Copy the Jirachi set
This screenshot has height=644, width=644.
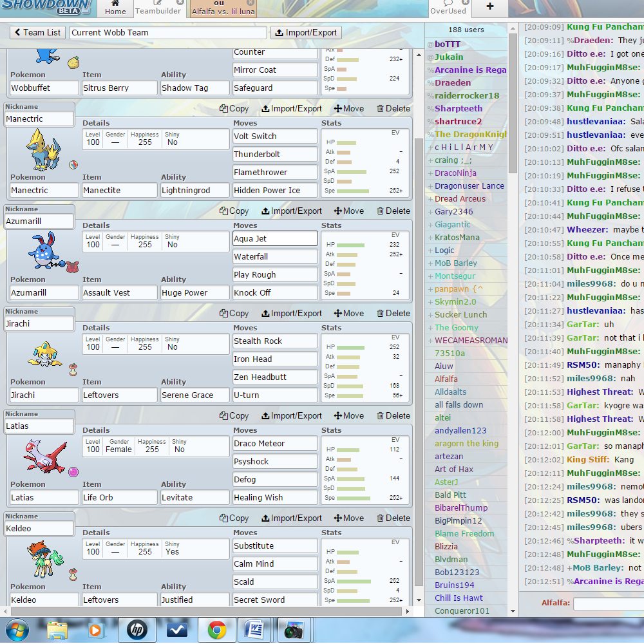click(x=234, y=314)
